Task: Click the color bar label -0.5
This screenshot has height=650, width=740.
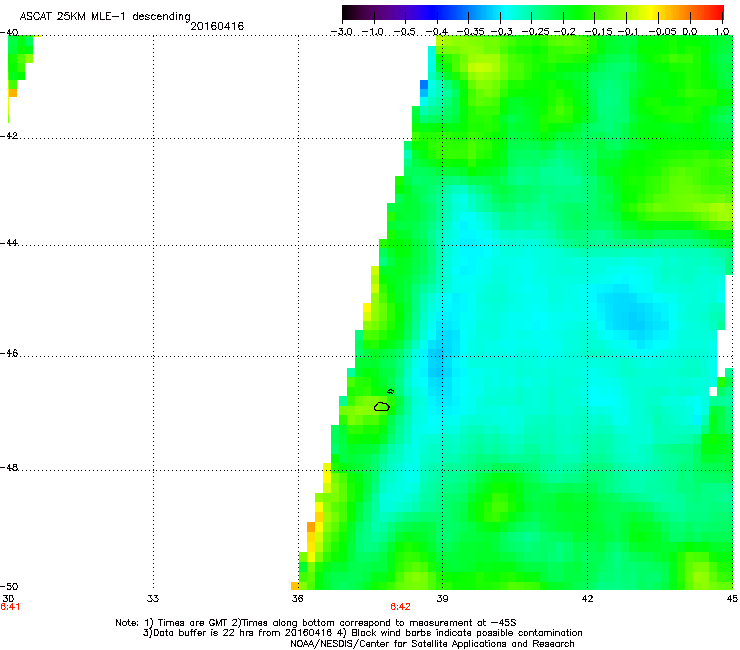Action: click(404, 32)
